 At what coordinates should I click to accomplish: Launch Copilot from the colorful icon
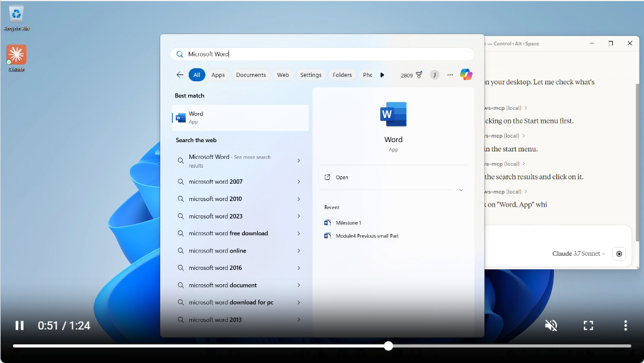coord(466,74)
